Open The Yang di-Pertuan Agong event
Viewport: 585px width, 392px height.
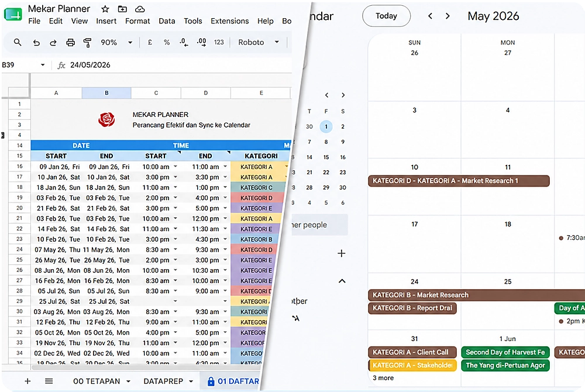(x=505, y=365)
